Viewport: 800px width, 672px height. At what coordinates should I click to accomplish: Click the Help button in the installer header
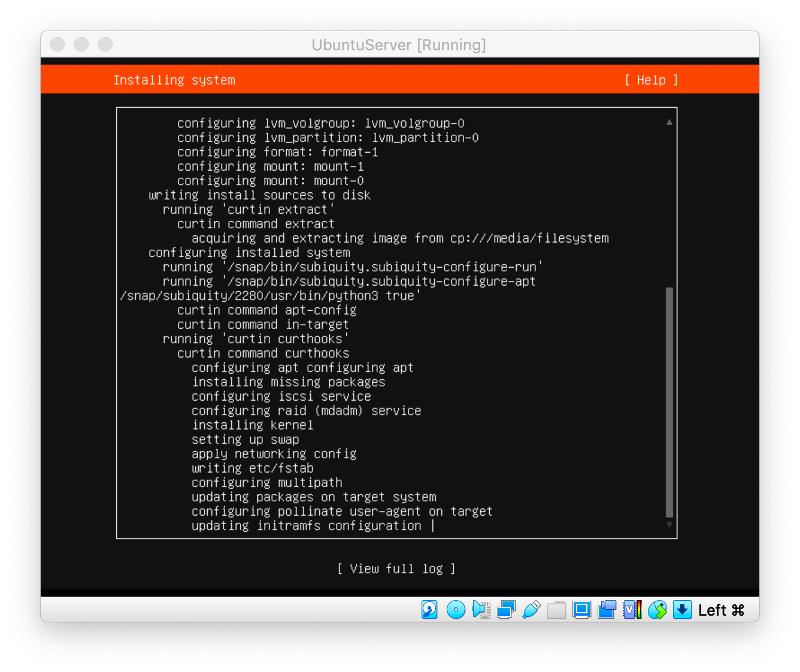pos(651,80)
